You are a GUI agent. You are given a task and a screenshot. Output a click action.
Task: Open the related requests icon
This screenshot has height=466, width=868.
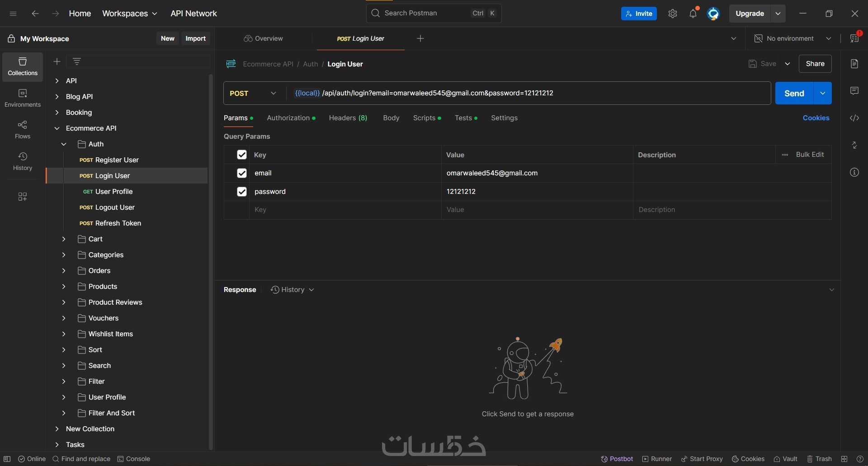tap(854, 145)
